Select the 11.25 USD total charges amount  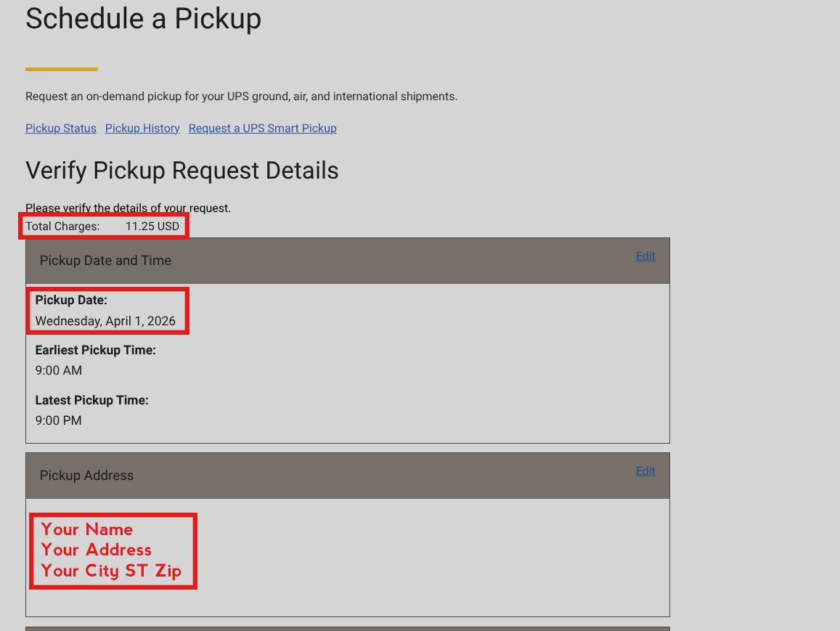pos(152,227)
